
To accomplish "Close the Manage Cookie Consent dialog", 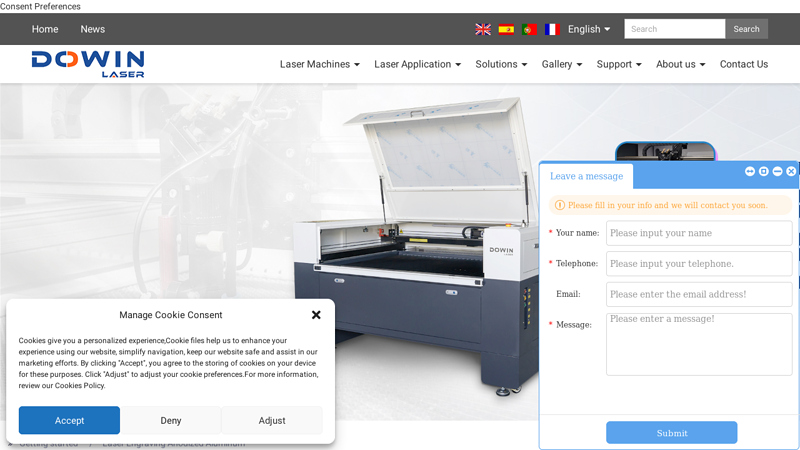I will [x=316, y=315].
